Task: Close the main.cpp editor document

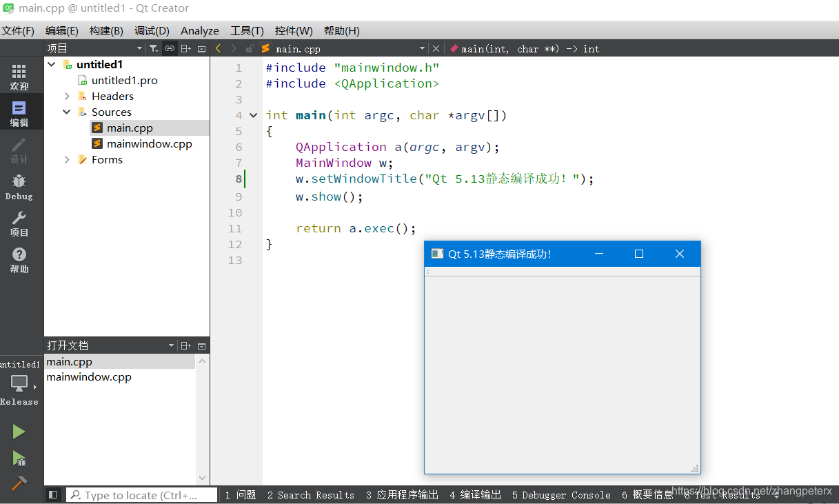Action: click(436, 48)
